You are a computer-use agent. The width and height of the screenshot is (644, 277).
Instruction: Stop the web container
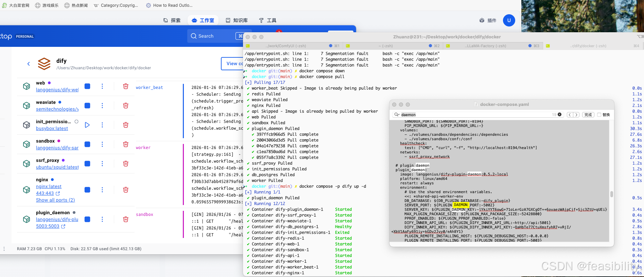[87, 86]
